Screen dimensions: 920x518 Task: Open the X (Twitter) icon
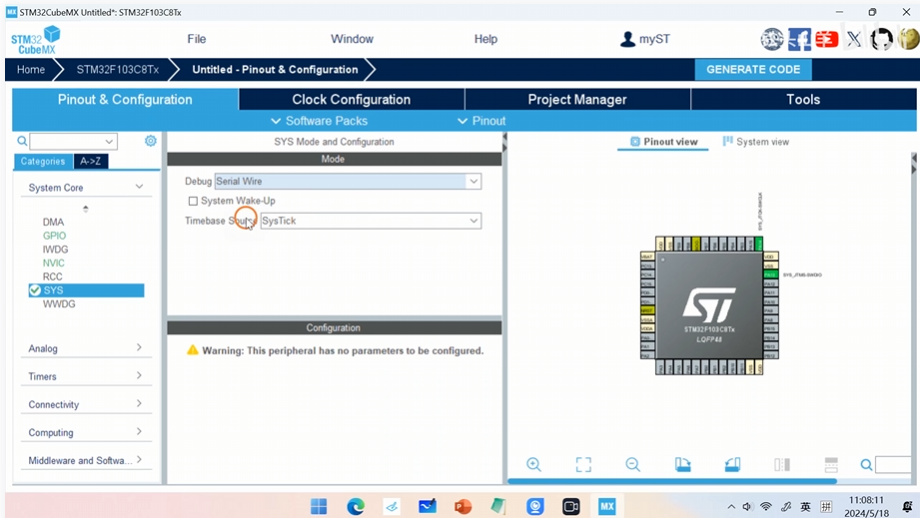pos(854,39)
